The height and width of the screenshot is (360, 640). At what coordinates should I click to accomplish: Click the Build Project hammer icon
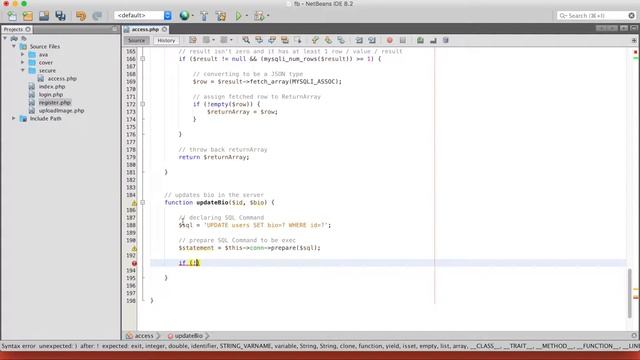[x=204, y=16]
